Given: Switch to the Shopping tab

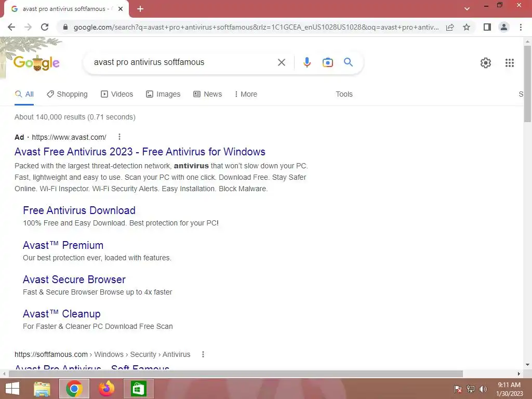Looking at the screenshot, I should (x=67, y=95).
